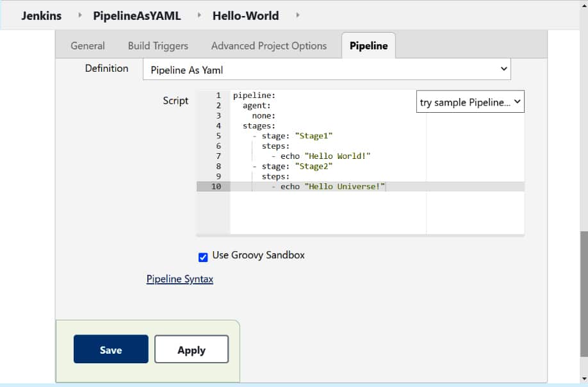Open the PipelineAsYAML breadcrumb link

(x=136, y=16)
